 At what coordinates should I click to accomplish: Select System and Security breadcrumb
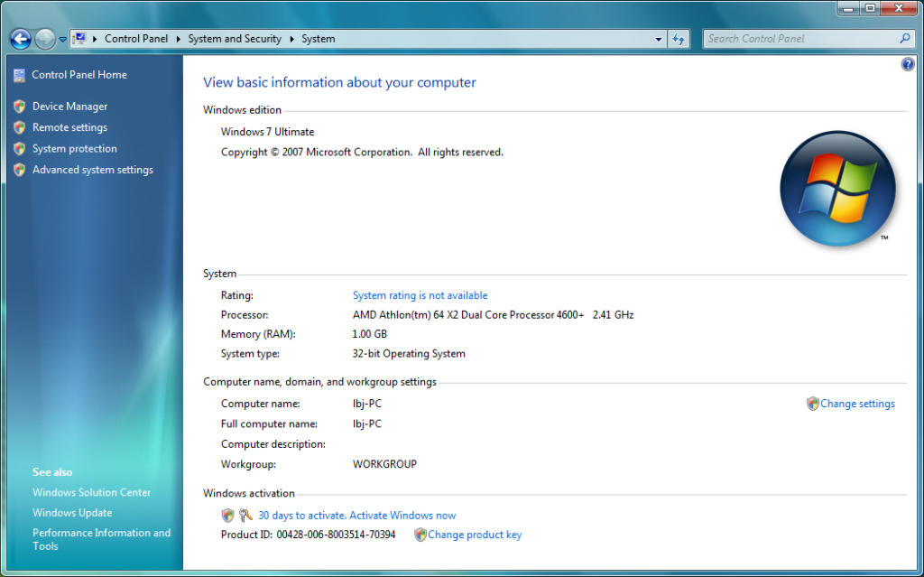point(235,39)
